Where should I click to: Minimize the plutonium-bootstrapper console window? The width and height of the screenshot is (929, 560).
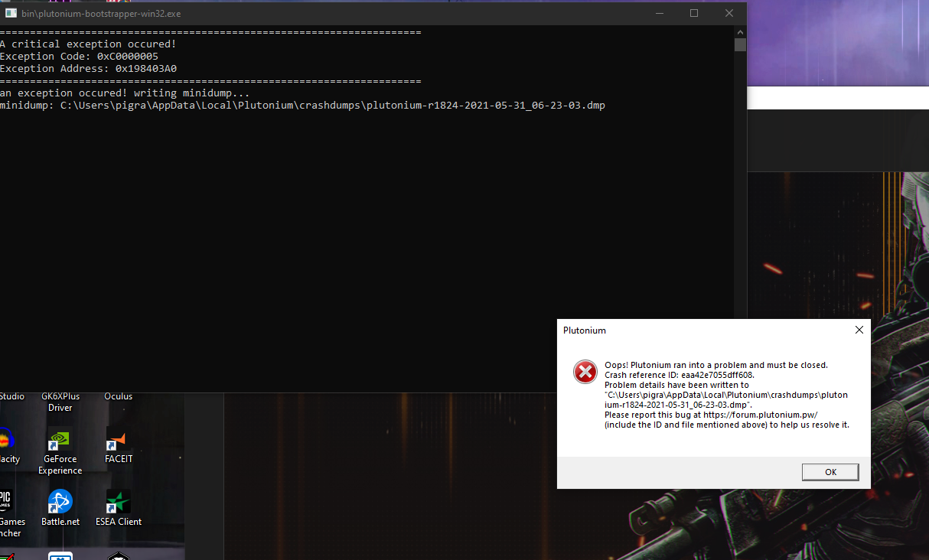(x=659, y=13)
